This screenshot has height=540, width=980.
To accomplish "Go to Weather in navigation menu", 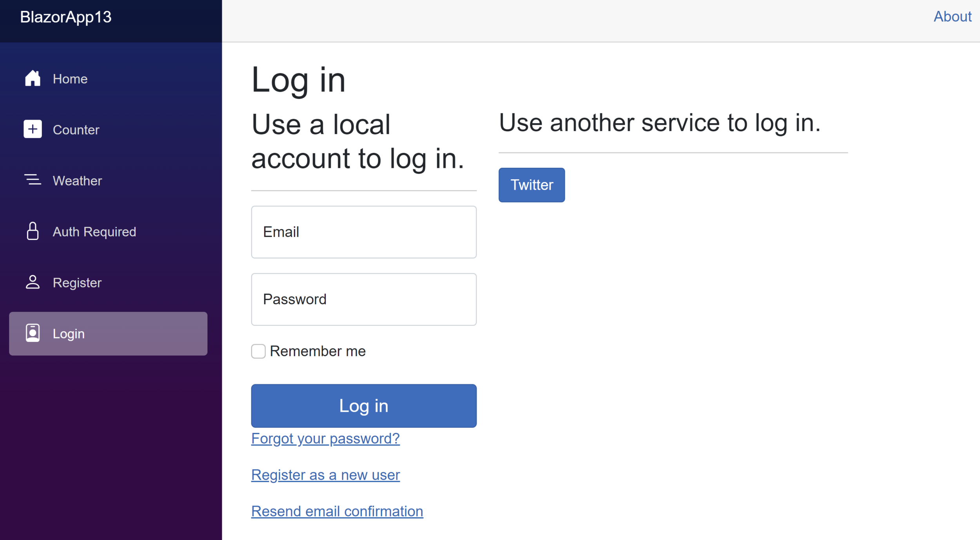I will [77, 181].
